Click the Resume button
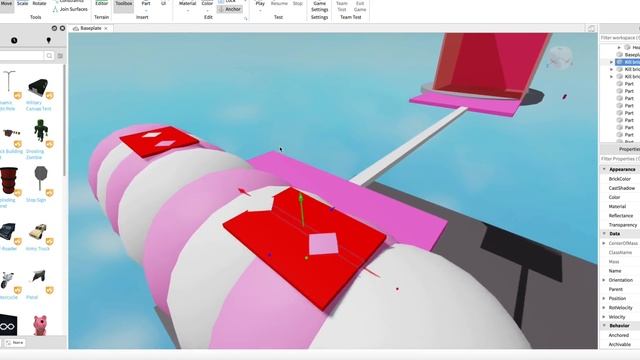Image resolution: width=640 pixels, height=360 pixels. point(279,4)
